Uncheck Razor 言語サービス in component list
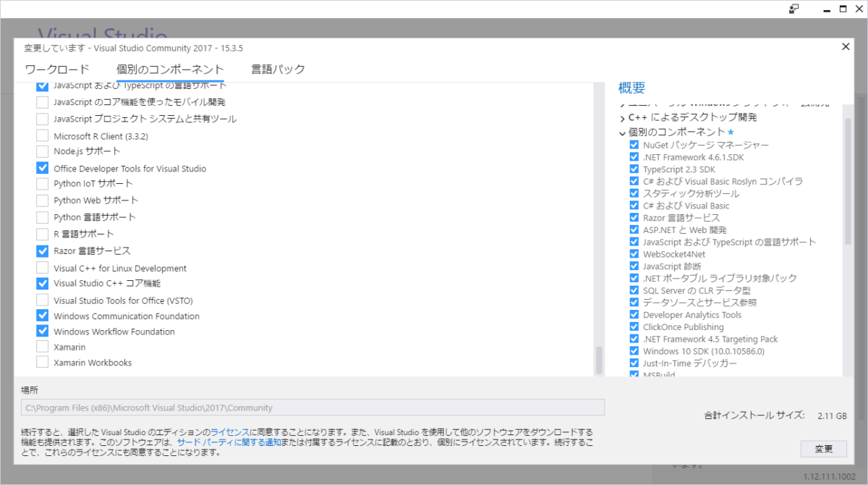This screenshot has width=868, height=485. (x=42, y=251)
